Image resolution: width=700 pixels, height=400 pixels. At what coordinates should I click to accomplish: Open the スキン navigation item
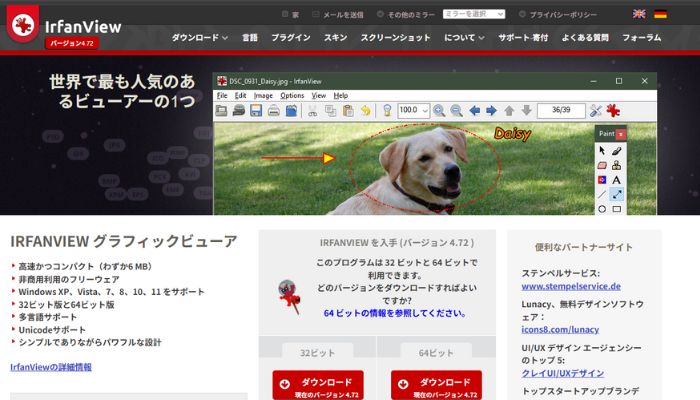335,38
